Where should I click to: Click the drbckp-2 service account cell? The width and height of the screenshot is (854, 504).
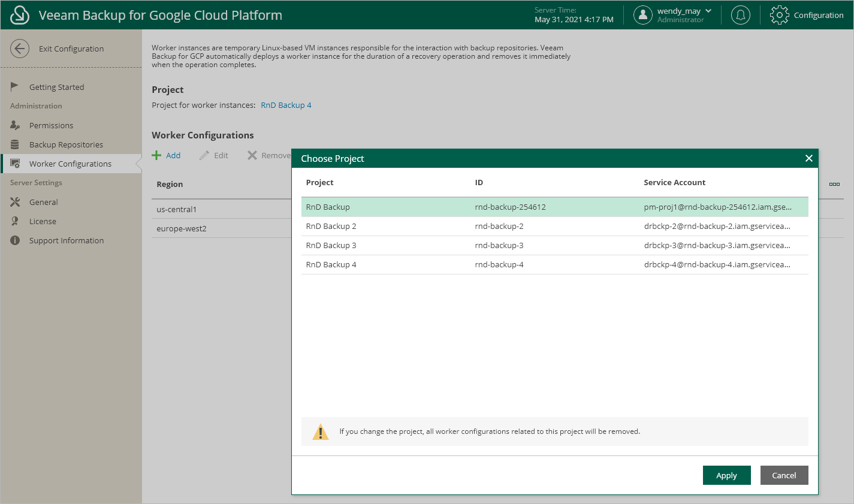[717, 226]
